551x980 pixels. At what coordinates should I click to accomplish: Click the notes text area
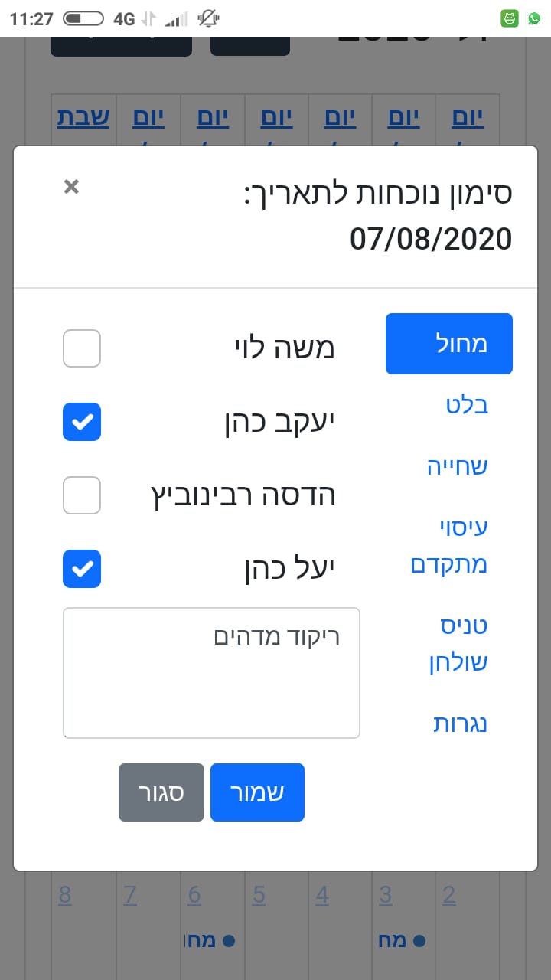pos(211,673)
